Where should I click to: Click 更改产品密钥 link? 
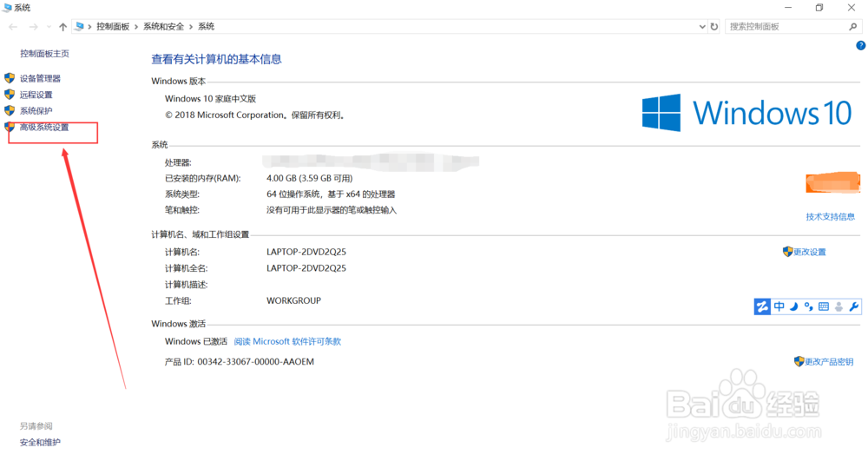point(829,362)
